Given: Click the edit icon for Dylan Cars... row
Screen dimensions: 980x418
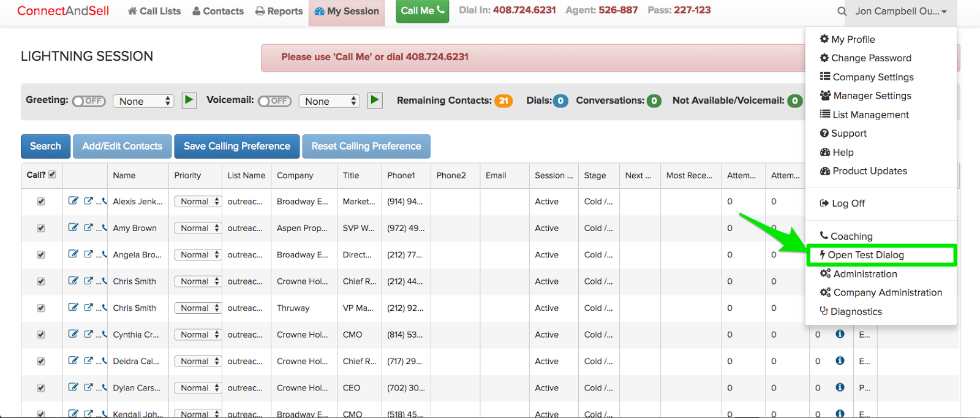Looking at the screenshot, I should [73, 387].
